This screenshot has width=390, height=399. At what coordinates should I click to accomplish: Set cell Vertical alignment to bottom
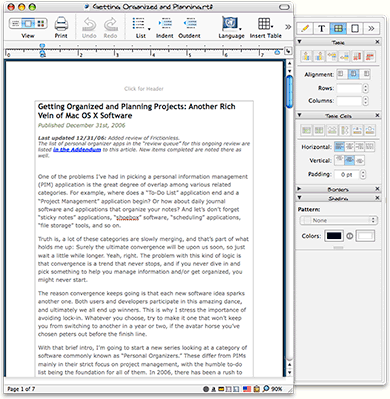coord(360,160)
